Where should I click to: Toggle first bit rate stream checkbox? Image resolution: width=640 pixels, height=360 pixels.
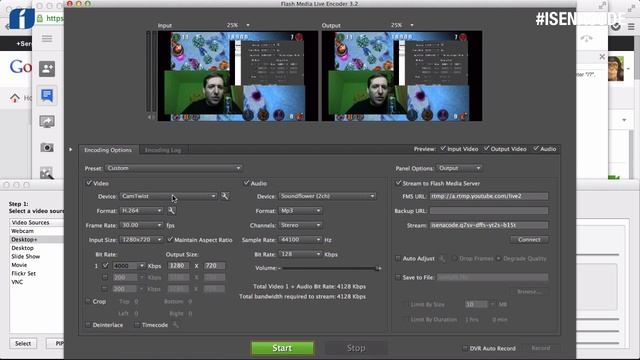coord(105,266)
